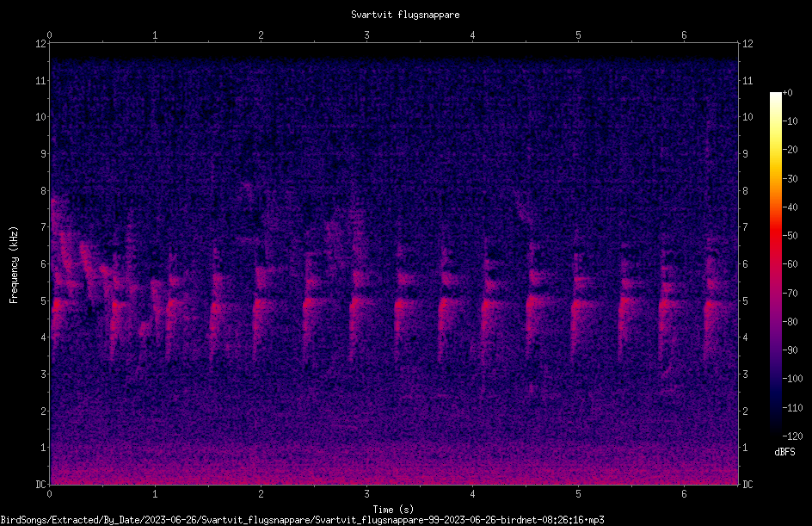The image size is (812, 526).
Task: Click the '-60' color scale label
Action: (790, 264)
